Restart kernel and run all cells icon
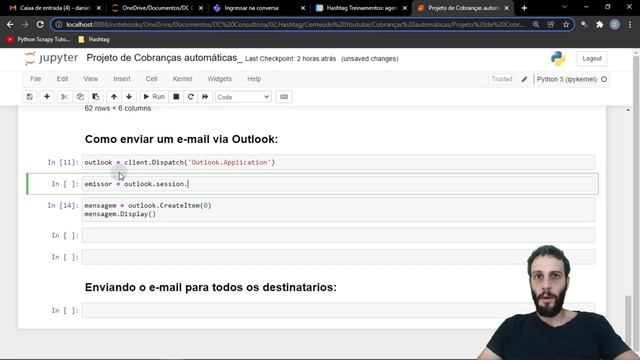This screenshot has width=640, height=360. 205,97
